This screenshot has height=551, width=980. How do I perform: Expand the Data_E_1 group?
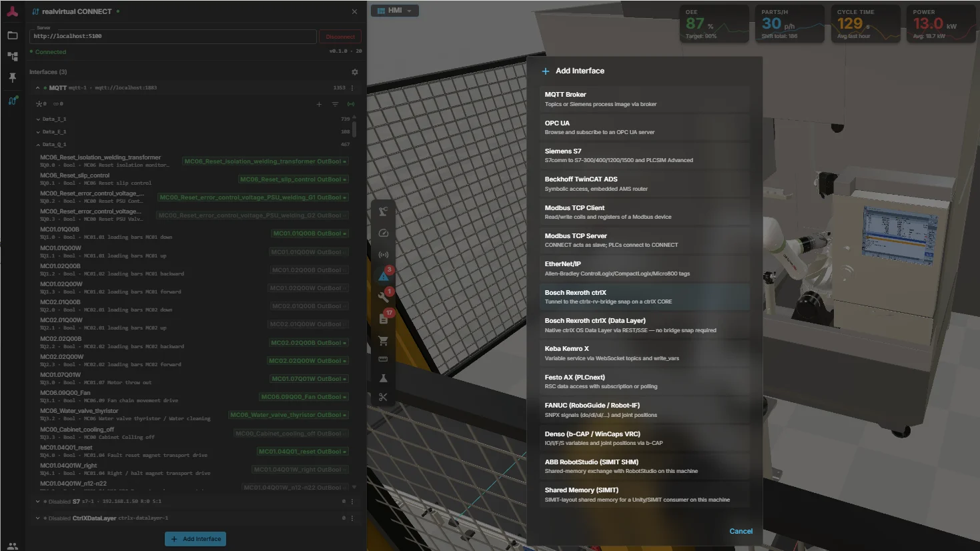(38, 132)
